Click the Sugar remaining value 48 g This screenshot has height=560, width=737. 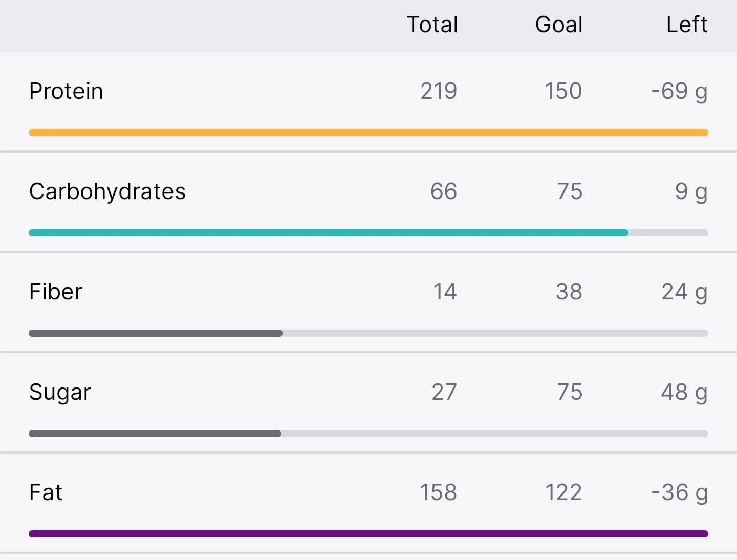tap(684, 393)
